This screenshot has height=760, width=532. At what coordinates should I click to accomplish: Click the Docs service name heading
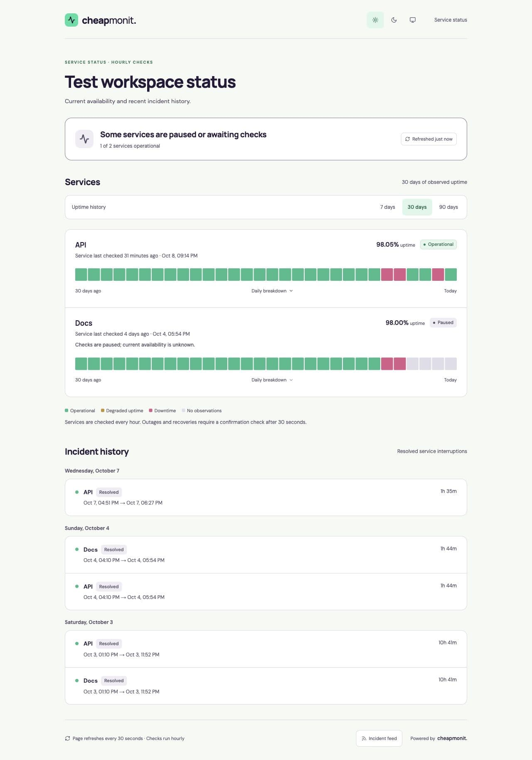(84, 323)
